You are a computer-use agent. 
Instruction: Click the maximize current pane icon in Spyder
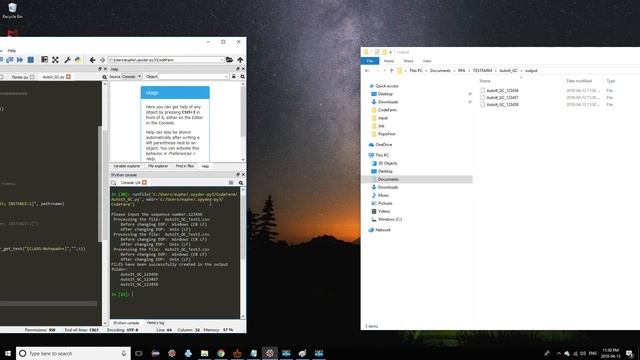coord(44,60)
